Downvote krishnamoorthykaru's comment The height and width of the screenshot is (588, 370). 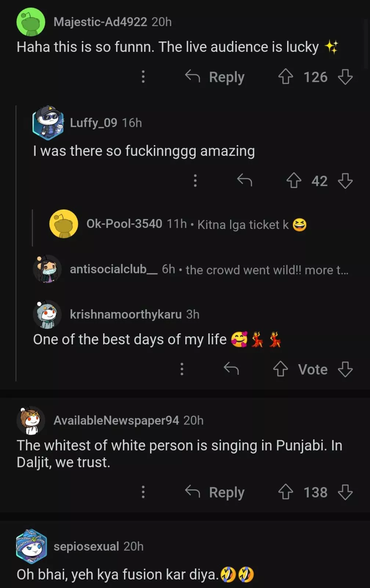pos(345,369)
